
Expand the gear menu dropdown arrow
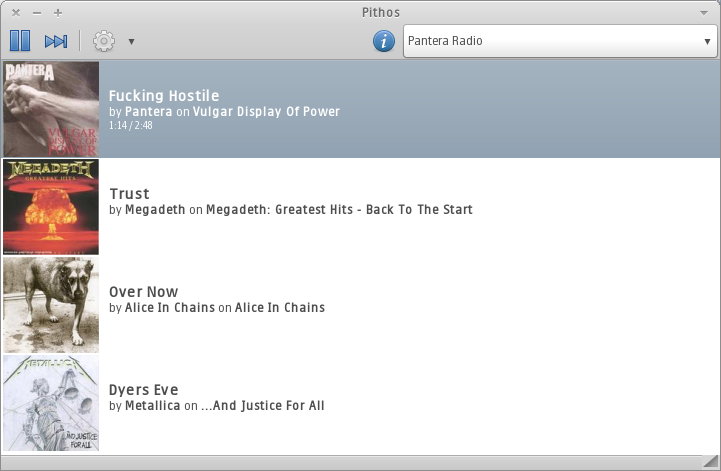pos(132,42)
